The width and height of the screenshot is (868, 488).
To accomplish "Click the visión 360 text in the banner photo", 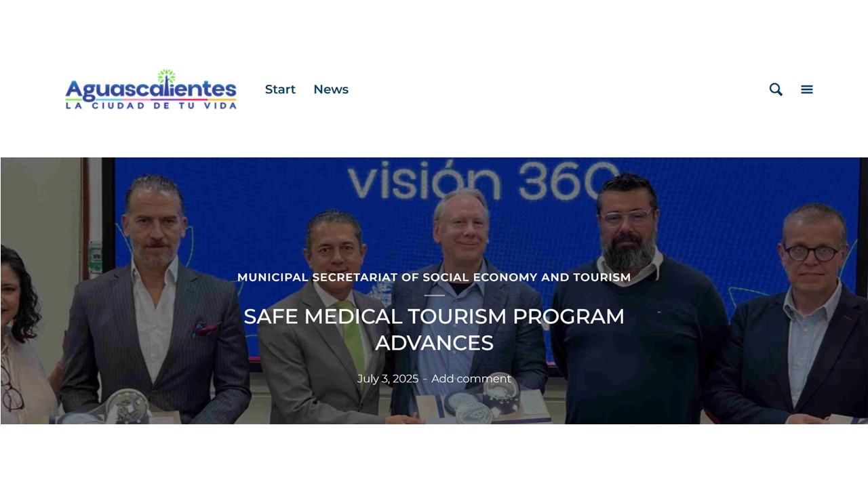I will pos(483,182).
